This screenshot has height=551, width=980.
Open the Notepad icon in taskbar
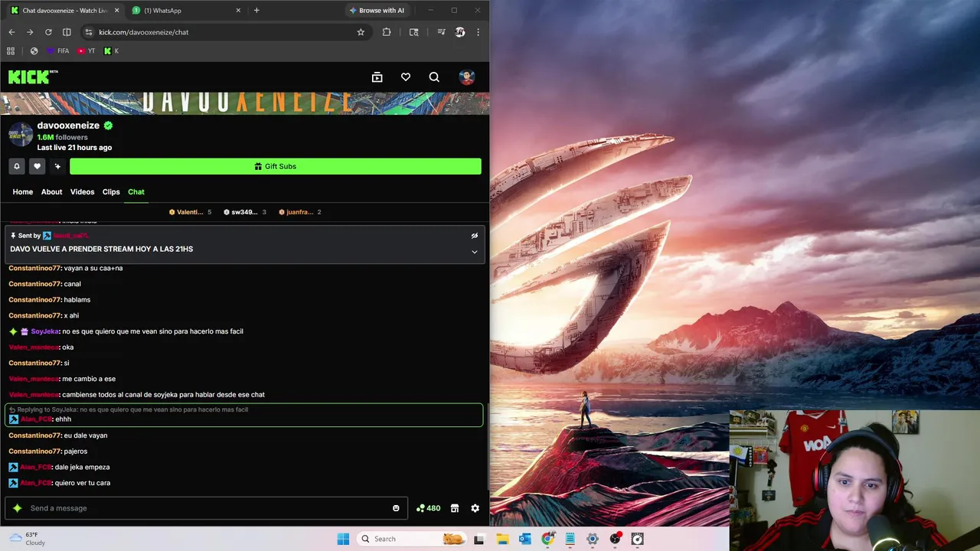(x=570, y=539)
